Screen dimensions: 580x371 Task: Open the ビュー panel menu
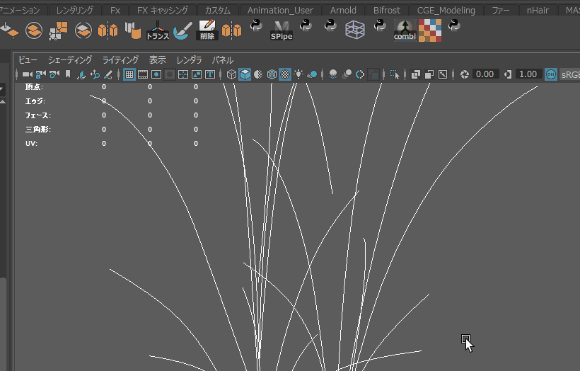28,60
